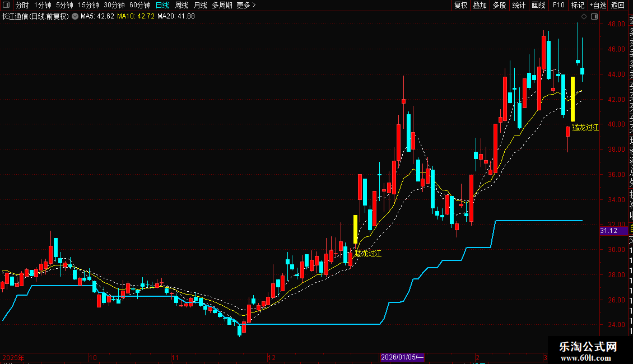Select the 1分钟 period

(43, 5)
